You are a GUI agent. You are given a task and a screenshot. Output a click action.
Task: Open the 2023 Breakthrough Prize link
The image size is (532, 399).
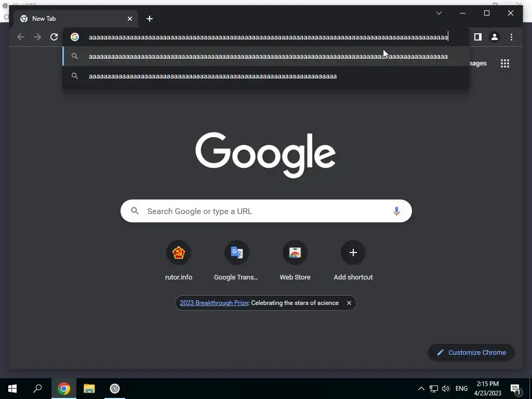(214, 303)
